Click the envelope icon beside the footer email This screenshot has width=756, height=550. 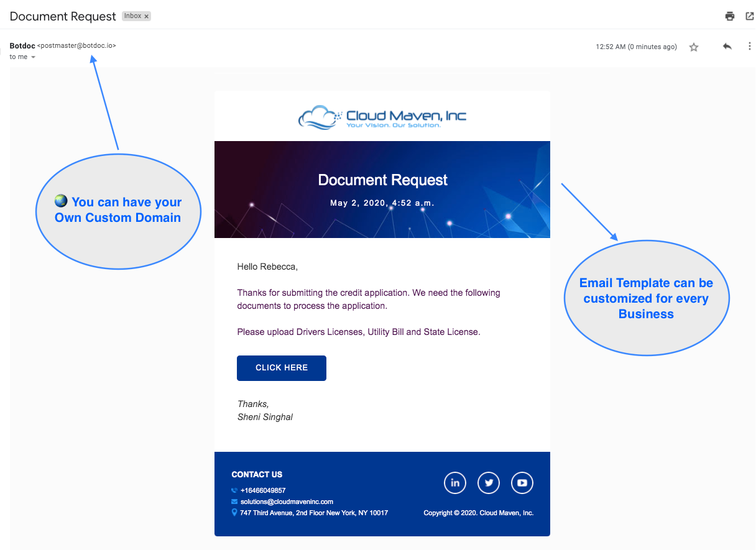pyautogui.click(x=234, y=502)
